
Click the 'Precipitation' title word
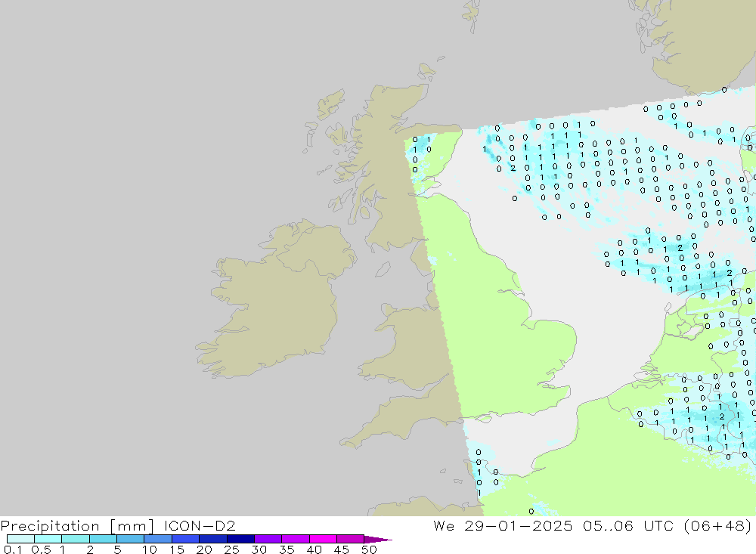point(50,525)
